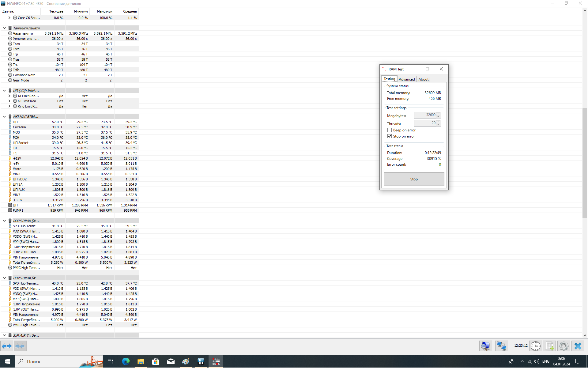Open the About tab in RAM Test
588x370 pixels.
423,79
